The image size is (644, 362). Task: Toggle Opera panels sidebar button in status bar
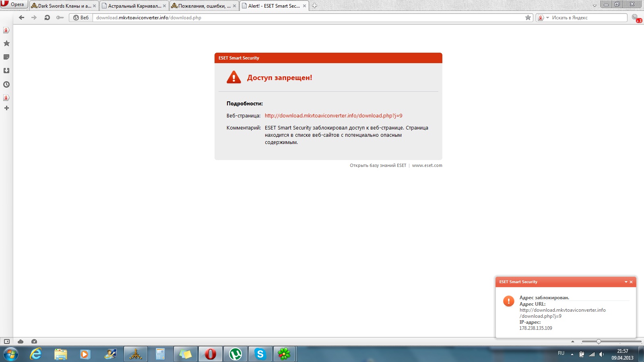(x=7, y=341)
